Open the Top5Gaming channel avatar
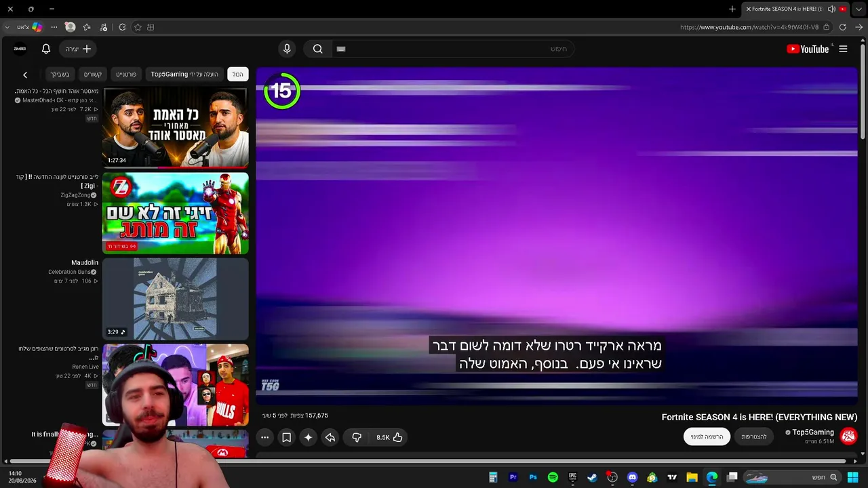The image size is (868, 488). point(848,436)
